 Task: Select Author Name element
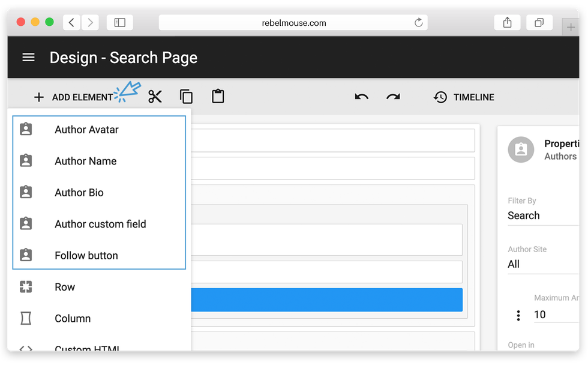click(x=85, y=161)
